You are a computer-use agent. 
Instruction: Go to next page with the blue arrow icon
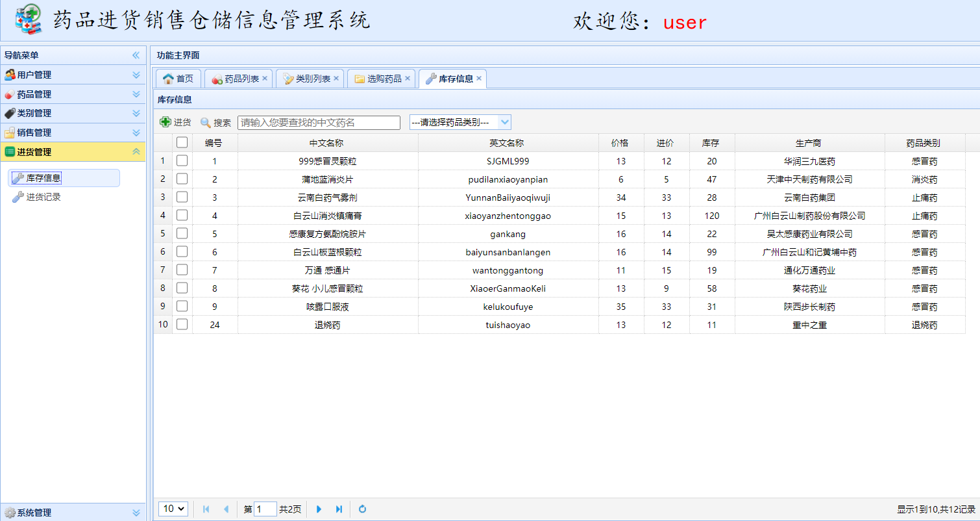(318, 509)
